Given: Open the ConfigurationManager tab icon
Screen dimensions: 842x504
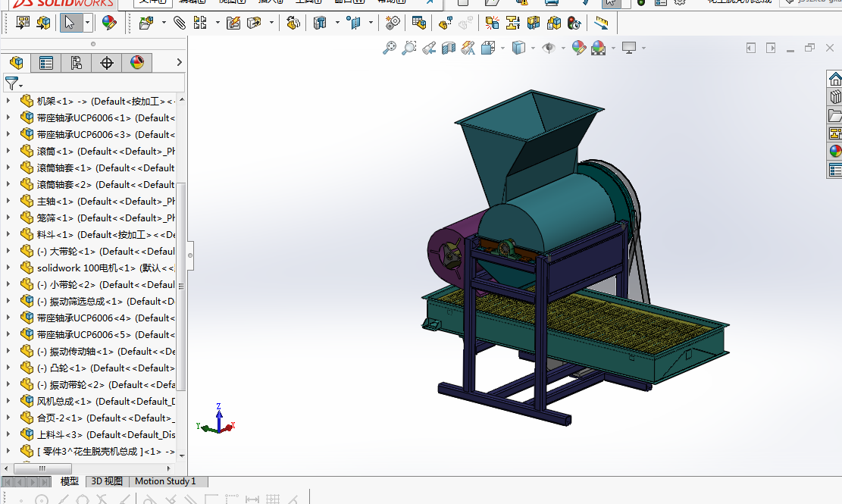Looking at the screenshot, I should tap(77, 63).
